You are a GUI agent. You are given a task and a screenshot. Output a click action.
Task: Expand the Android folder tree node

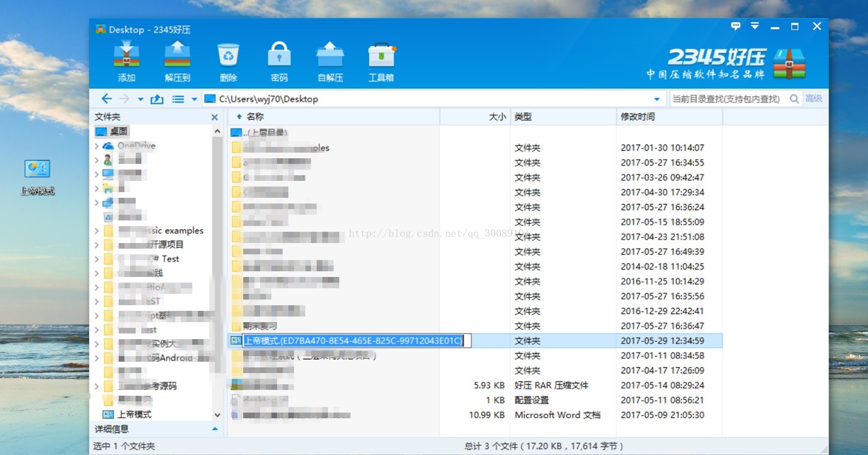click(x=97, y=358)
